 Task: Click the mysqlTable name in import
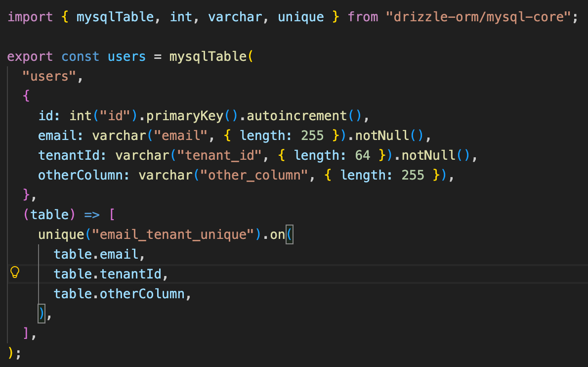coord(115,17)
